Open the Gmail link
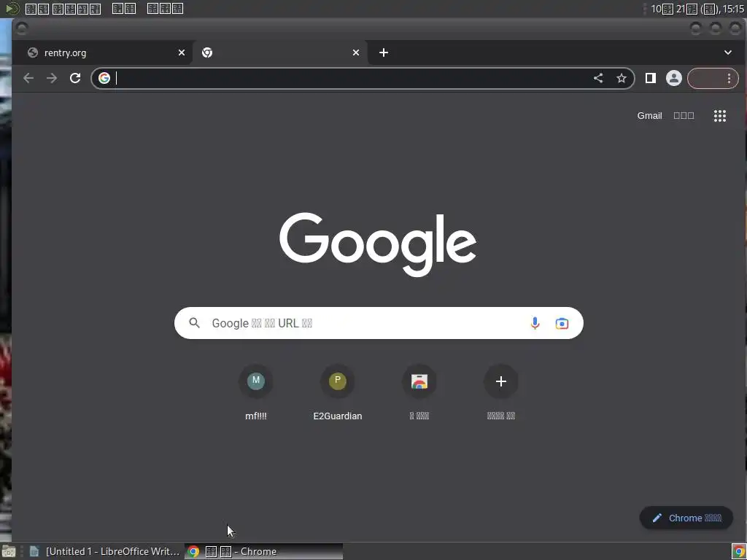Screen dimensions: 747x560 [x=650, y=116]
